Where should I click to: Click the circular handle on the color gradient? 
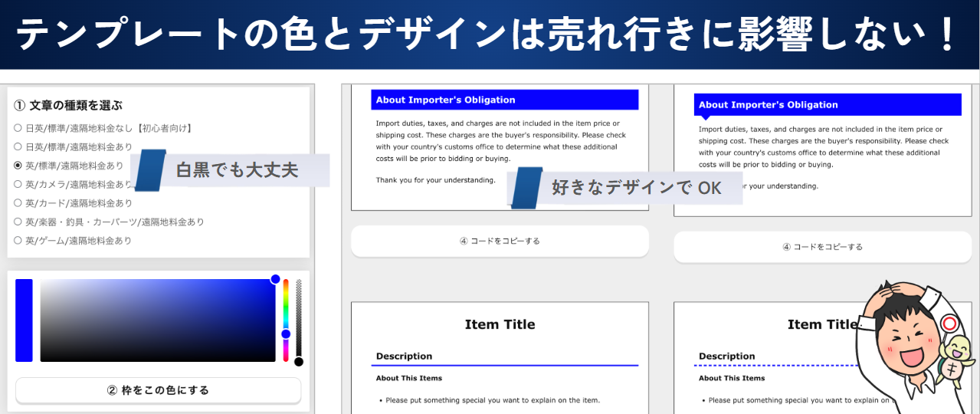point(275,280)
